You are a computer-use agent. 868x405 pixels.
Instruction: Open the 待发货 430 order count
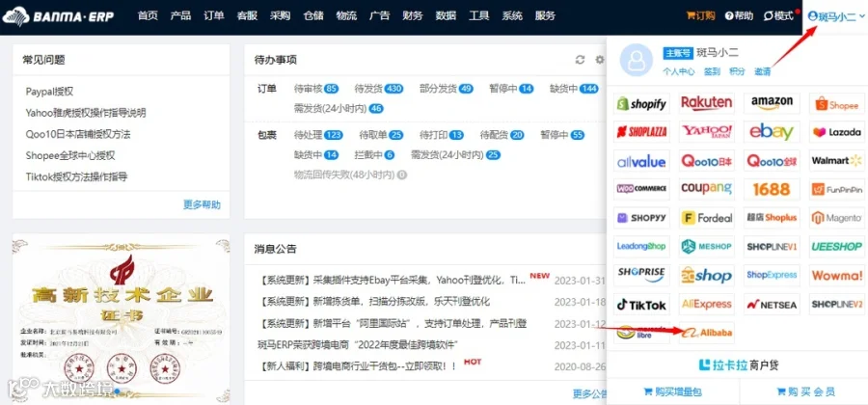pyautogui.click(x=379, y=89)
